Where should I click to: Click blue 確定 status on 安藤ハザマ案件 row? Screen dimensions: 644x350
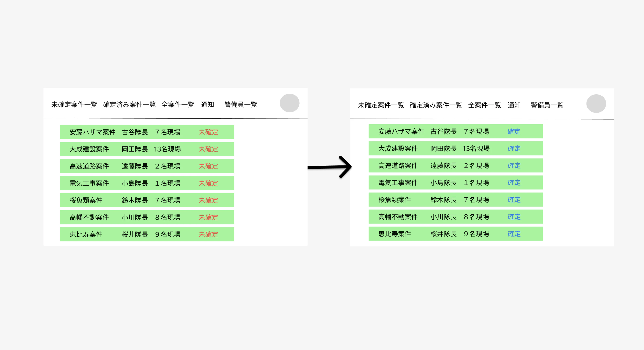(514, 131)
